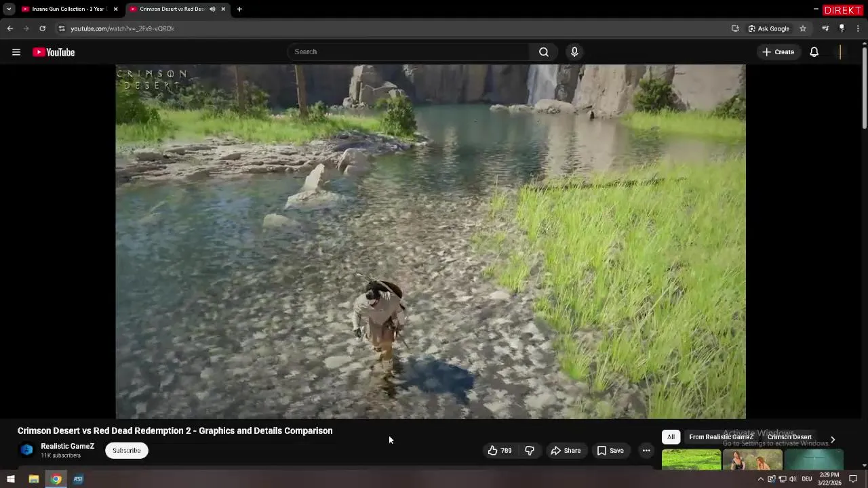Viewport: 868px width, 488px height.
Task: Click the video player to pause playback
Action: 431,241
